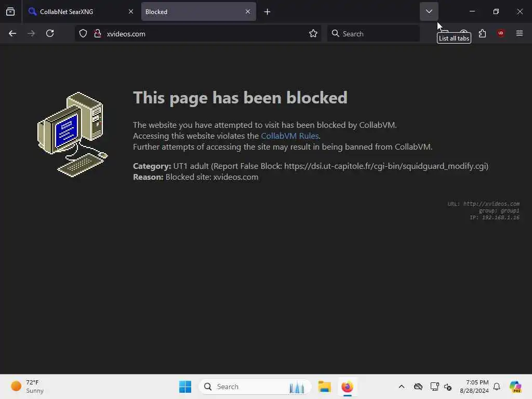Click the 'group: group1' text
532x399 pixels.
pyautogui.click(x=499, y=211)
